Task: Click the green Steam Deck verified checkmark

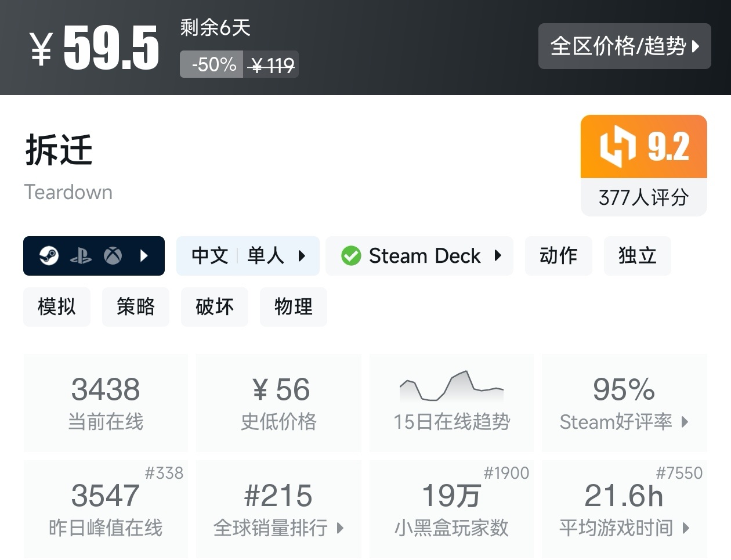Action: click(x=351, y=255)
